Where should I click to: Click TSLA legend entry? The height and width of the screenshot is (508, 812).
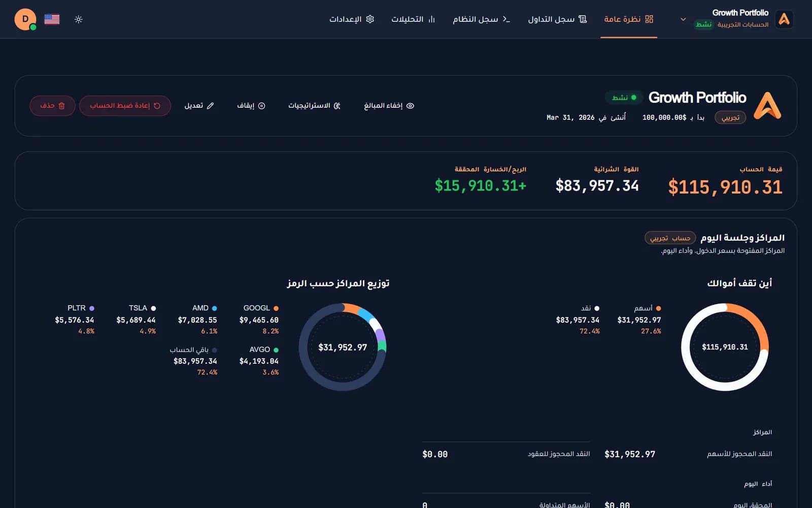(x=136, y=319)
